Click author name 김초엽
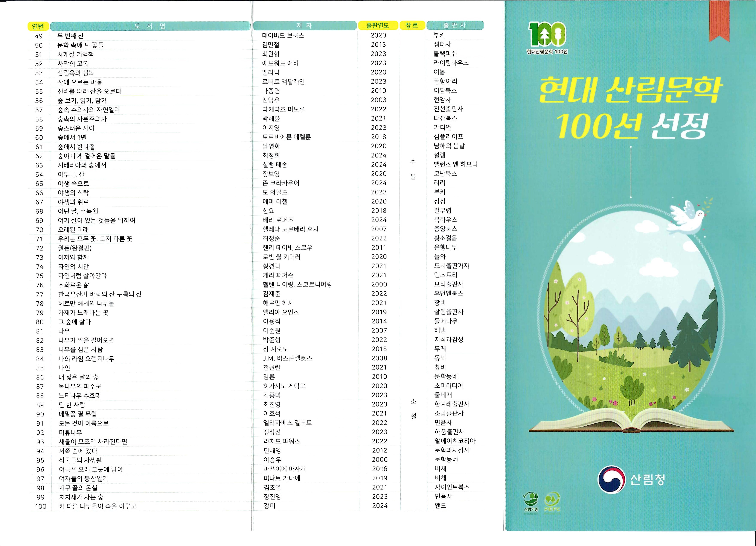The height and width of the screenshot is (546, 756). [272, 488]
